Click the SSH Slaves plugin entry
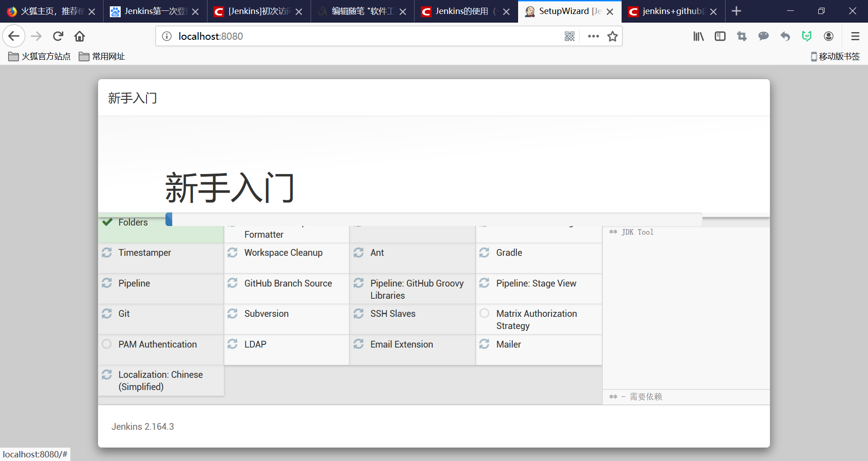The width and height of the screenshot is (868, 461). [413, 319]
